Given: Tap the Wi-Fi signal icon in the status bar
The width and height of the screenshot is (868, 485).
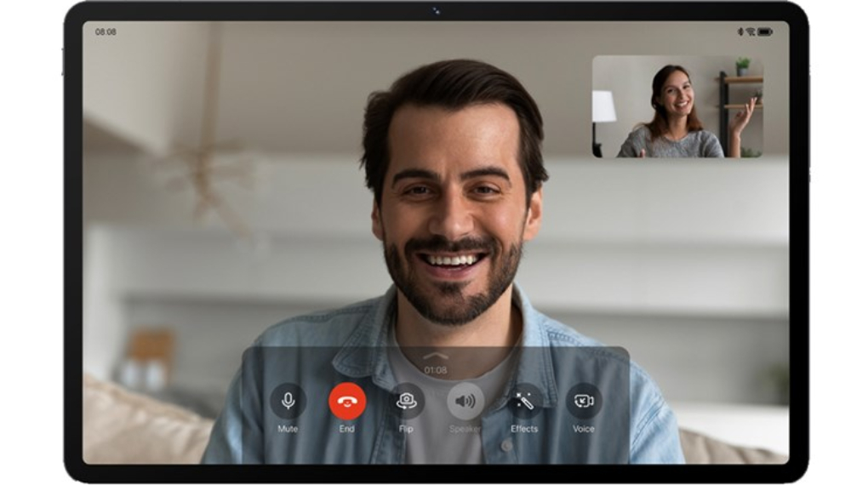Looking at the screenshot, I should [x=751, y=31].
